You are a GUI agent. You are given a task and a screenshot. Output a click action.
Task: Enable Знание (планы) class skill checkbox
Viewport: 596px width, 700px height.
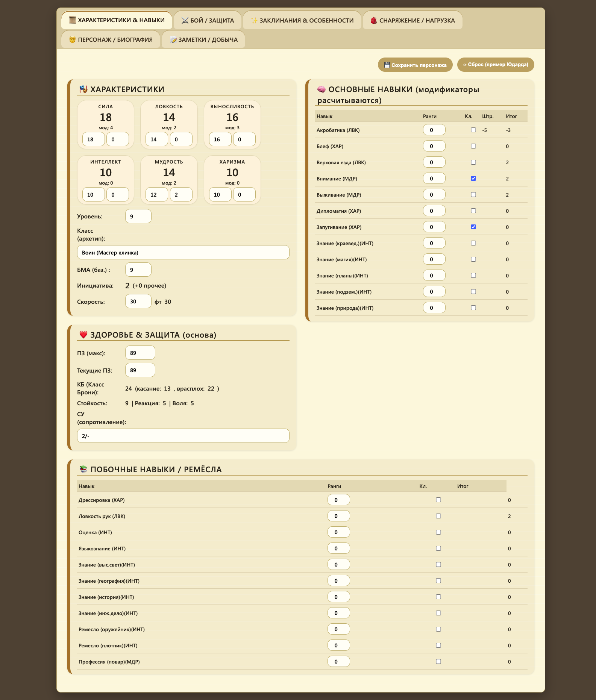[473, 276]
